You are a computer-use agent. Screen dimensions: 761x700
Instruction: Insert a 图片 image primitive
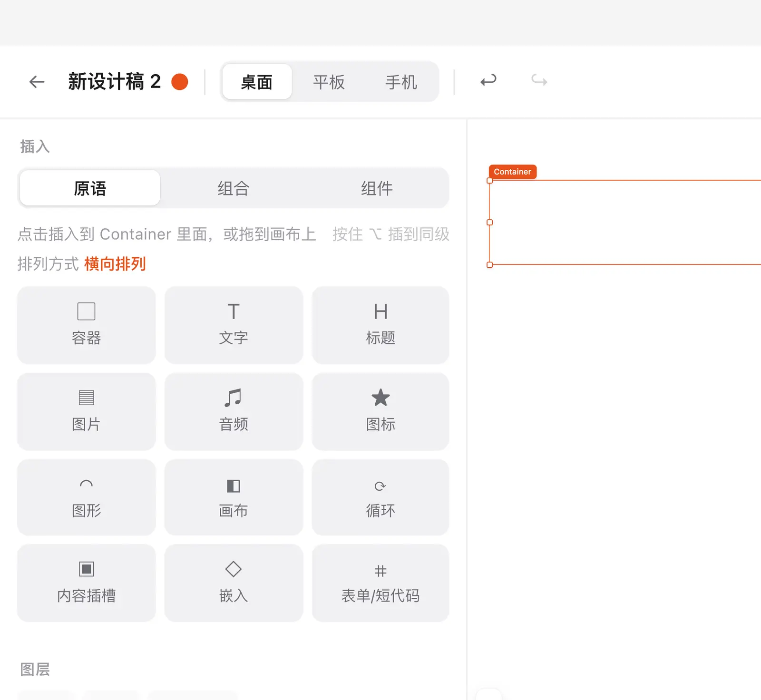point(87,411)
